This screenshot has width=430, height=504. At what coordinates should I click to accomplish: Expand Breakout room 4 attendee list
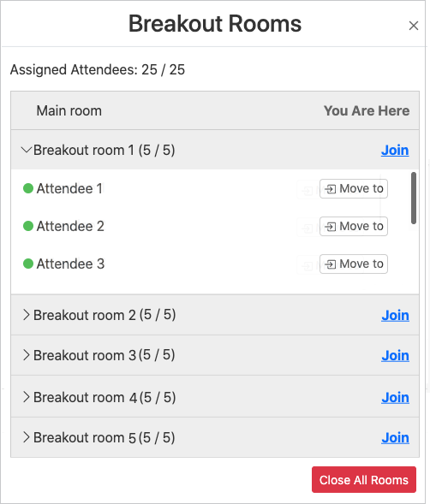(x=26, y=397)
